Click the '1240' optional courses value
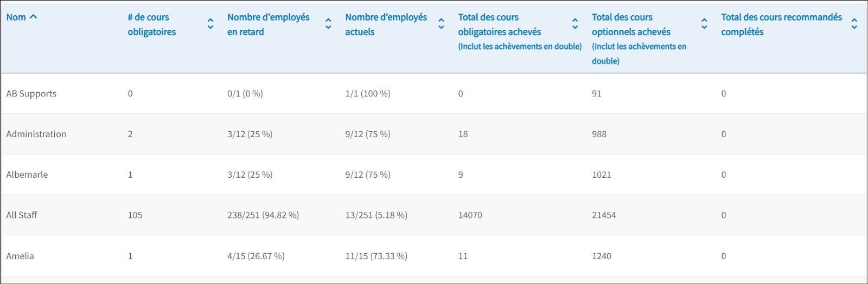The height and width of the screenshot is (284, 868). (602, 256)
